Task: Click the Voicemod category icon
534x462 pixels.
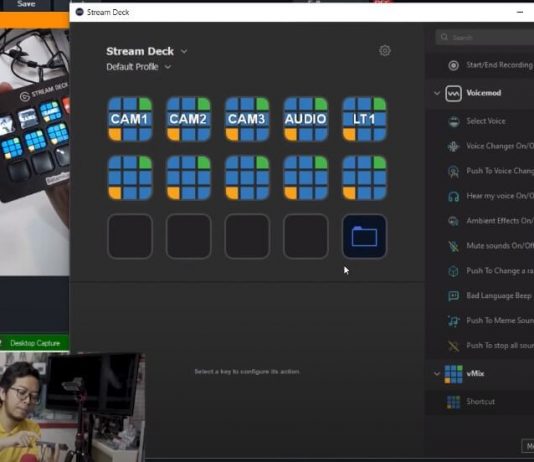Action: (x=453, y=93)
